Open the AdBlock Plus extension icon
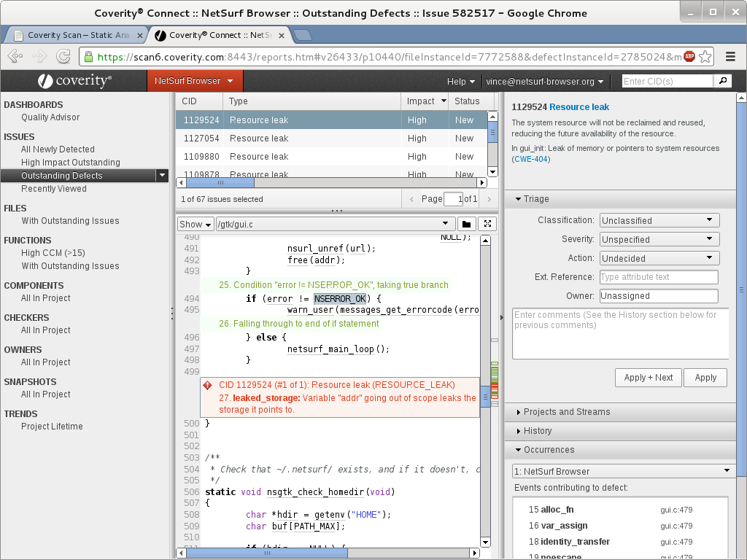747x560 pixels. (x=689, y=57)
